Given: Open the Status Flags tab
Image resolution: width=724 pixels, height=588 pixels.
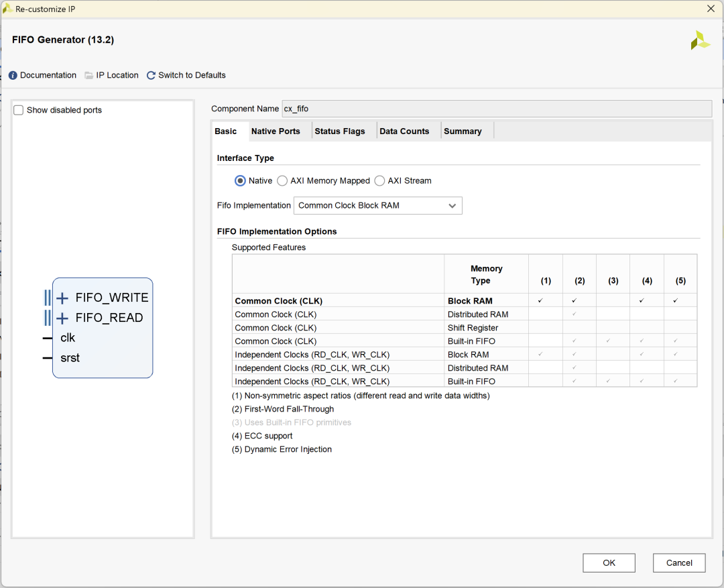Looking at the screenshot, I should pyautogui.click(x=340, y=131).
